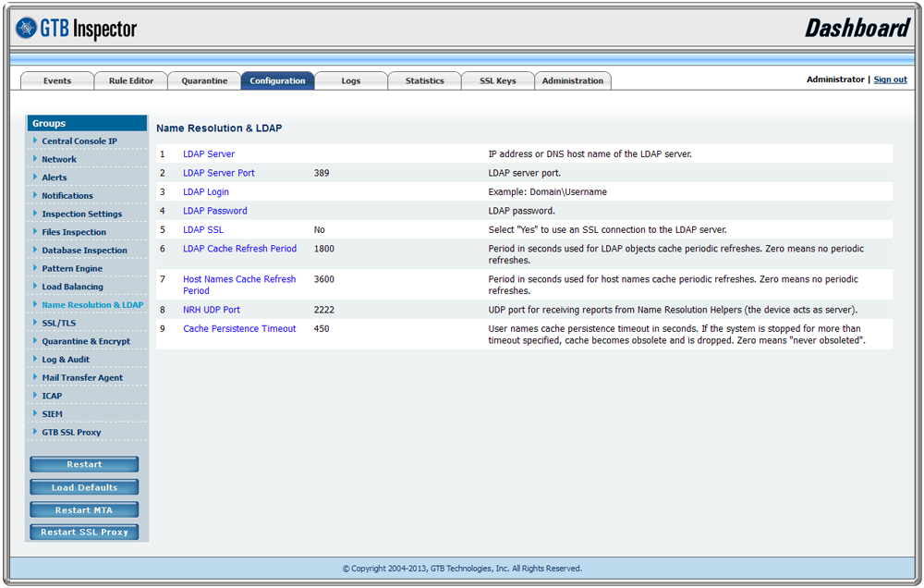Open the ICAP group
The height and width of the screenshot is (588, 924).
[x=52, y=397]
